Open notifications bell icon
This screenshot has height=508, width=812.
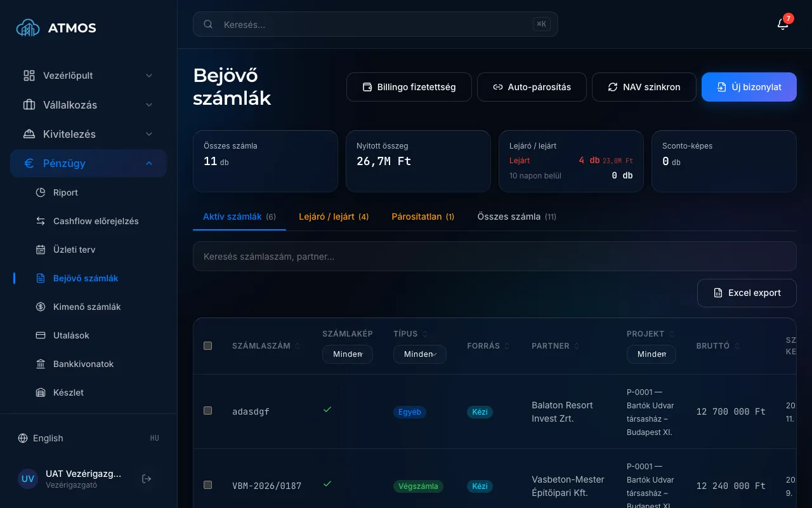tap(783, 24)
